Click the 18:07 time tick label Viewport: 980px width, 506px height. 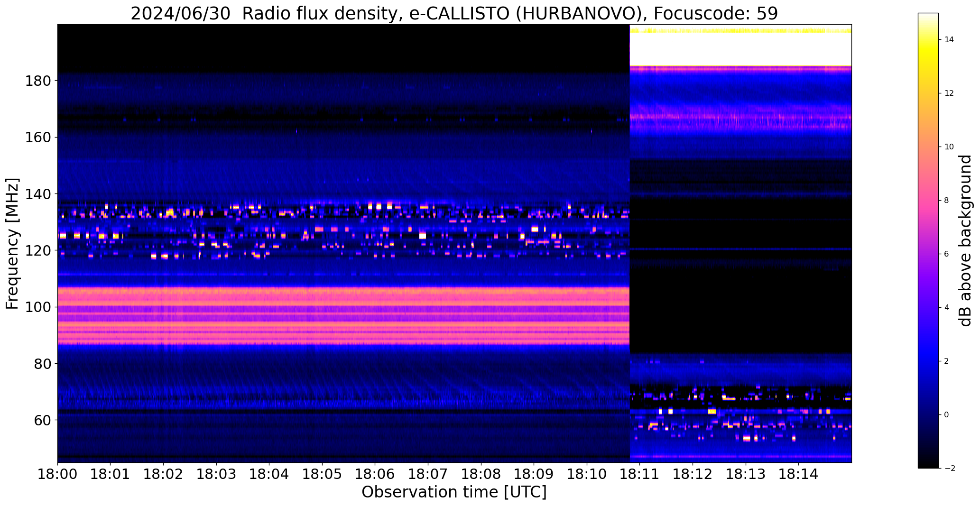tap(428, 474)
